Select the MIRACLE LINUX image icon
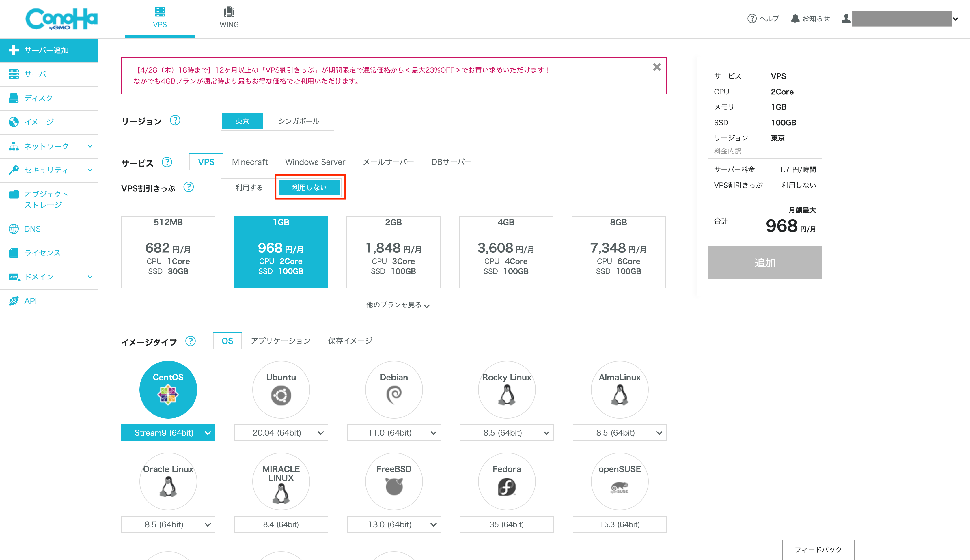The height and width of the screenshot is (560, 970). 281,481
